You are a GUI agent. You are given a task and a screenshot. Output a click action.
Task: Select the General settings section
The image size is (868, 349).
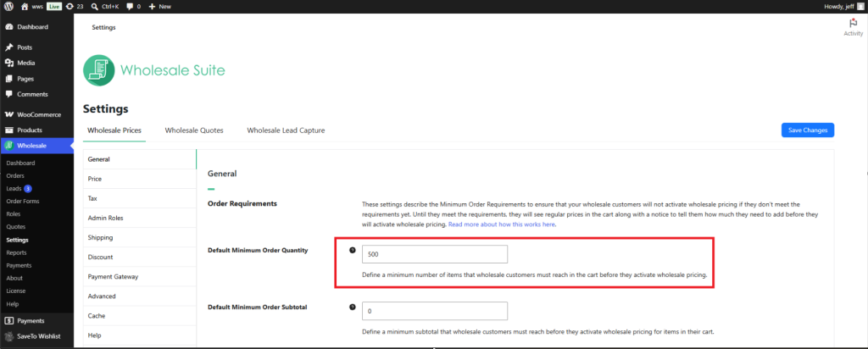coord(140,159)
